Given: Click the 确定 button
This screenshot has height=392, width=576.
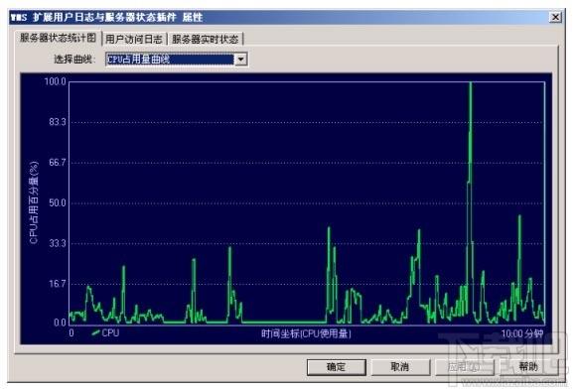Looking at the screenshot, I should [336, 366].
